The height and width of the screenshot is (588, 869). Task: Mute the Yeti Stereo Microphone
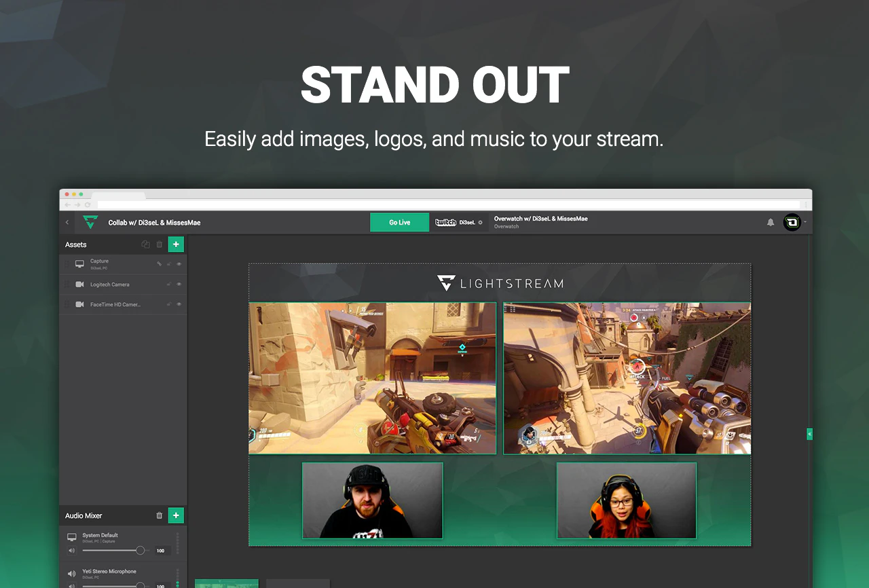point(72,585)
